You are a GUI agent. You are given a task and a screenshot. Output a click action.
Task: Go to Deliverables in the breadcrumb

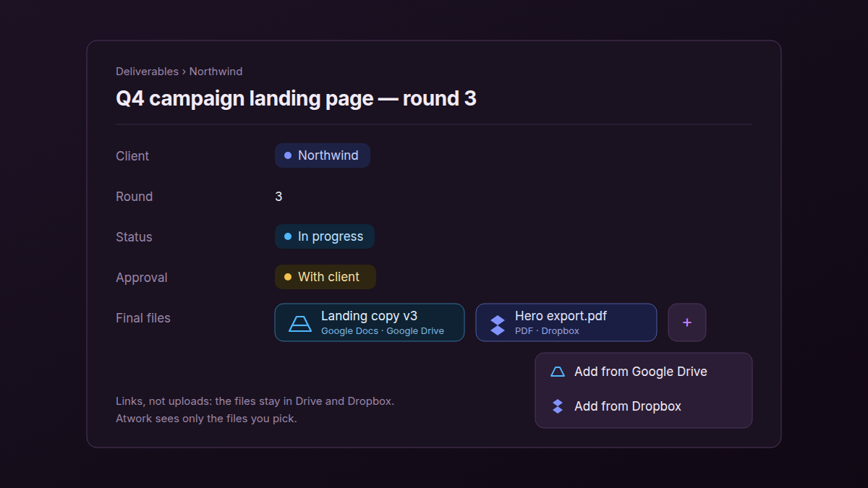coord(147,72)
